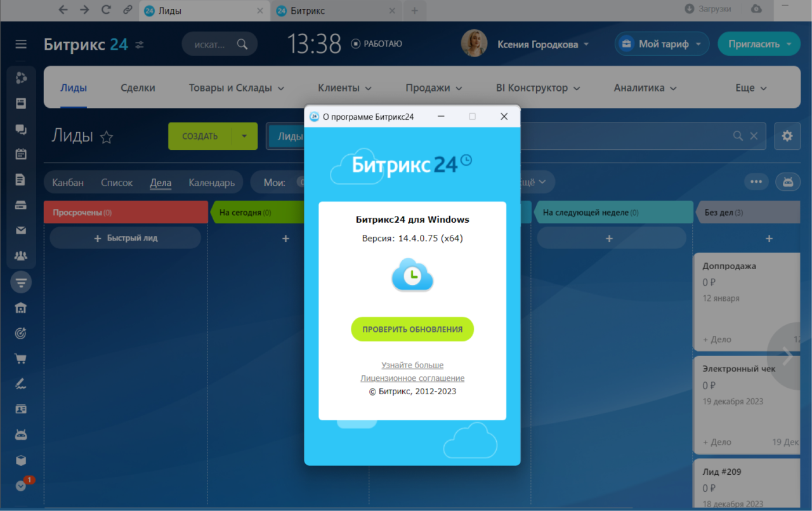Open the calendar icon in left sidebar
The height and width of the screenshot is (511, 812).
(x=21, y=154)
